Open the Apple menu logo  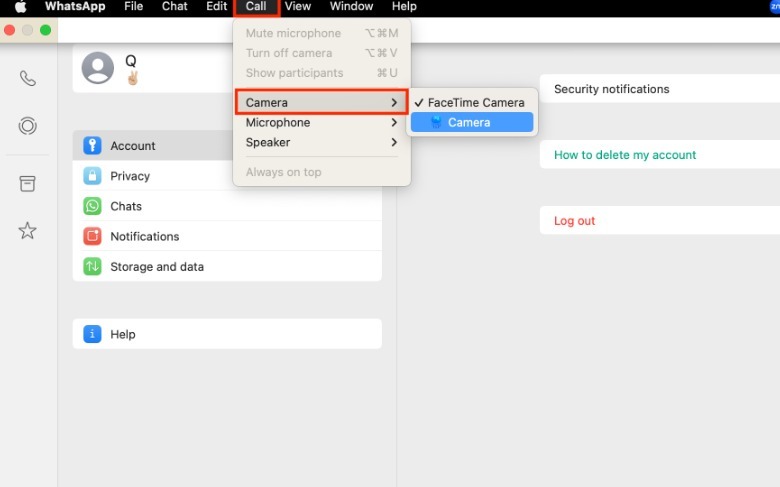pyautogui.click(x=20, y=7)
